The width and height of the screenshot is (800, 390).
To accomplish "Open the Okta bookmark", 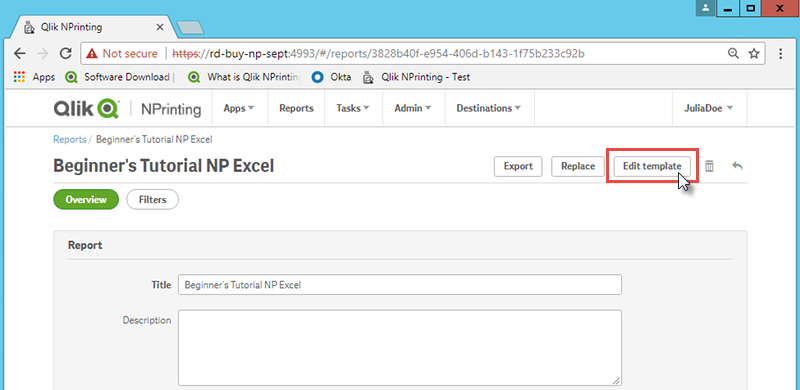I will point(332,77).
